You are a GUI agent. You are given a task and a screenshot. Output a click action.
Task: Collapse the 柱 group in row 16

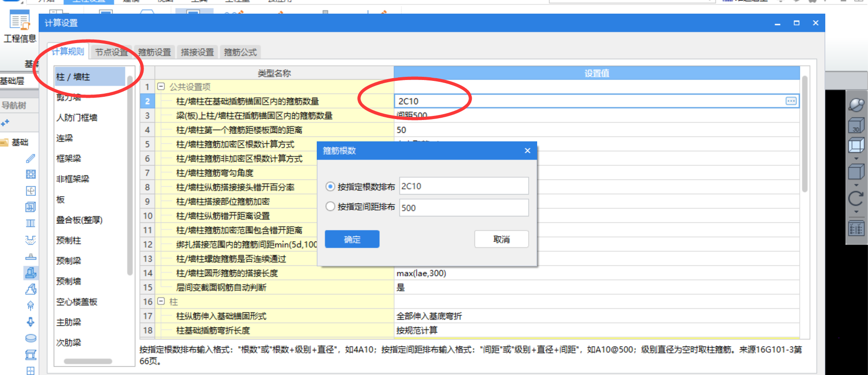(161, 301)
